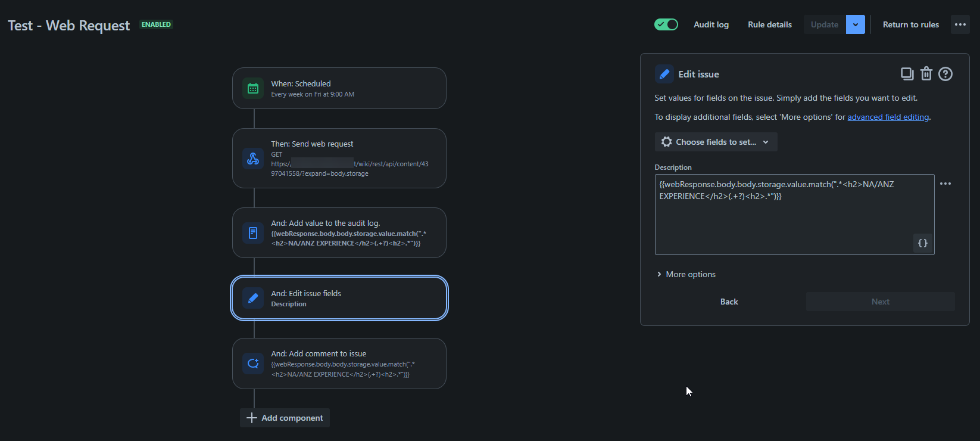Open the Add comment to issue icon
Image resolution: width=980 pixels, height=441 pixels.
coord(253,363)
